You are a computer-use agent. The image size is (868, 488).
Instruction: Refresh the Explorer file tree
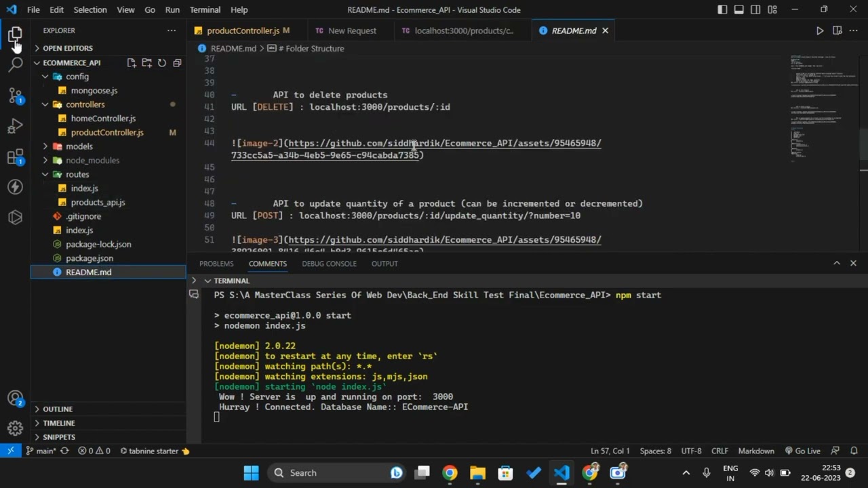pyautogui.click(x=162, y=62)
